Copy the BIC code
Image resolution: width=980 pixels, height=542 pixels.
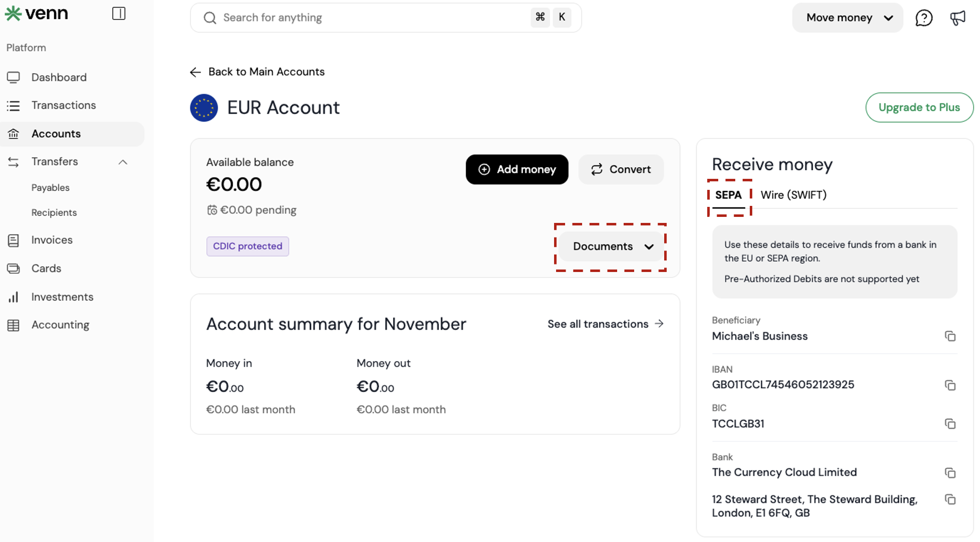(950, 424)
